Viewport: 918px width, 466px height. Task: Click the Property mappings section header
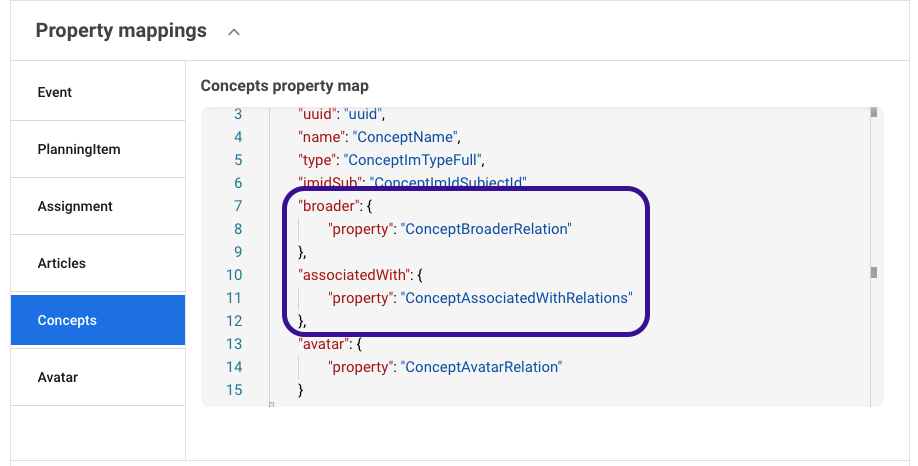121,31
